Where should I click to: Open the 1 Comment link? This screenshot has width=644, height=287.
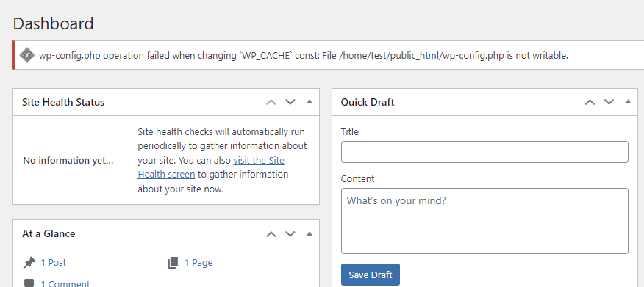pyautogui.click(x=65, y=284)
